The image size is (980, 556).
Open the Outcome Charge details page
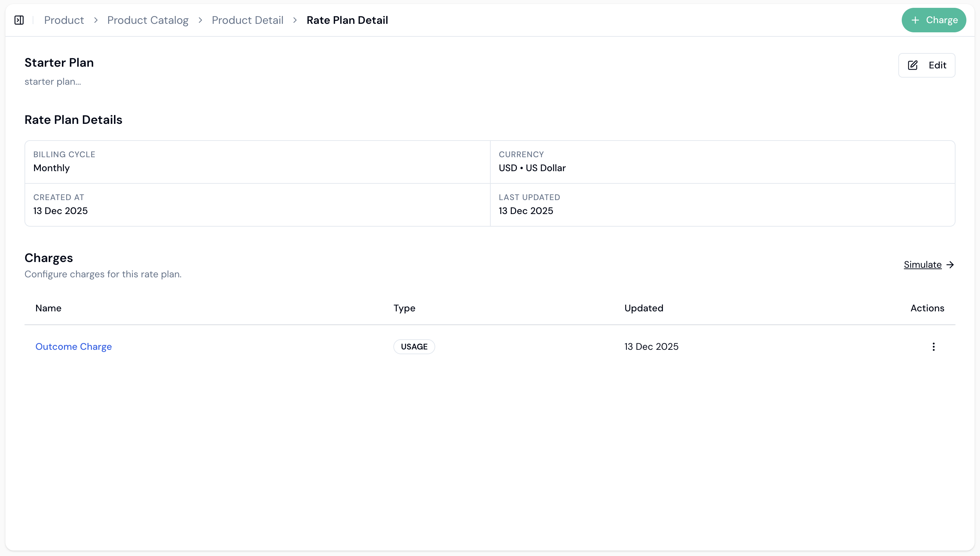pyautogui.click(x=74, y=347)
